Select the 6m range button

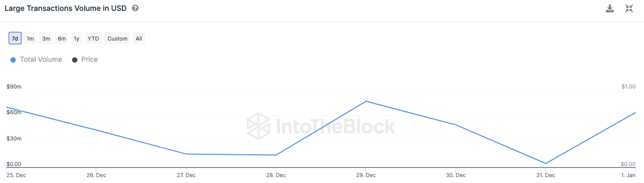(62, 39)
